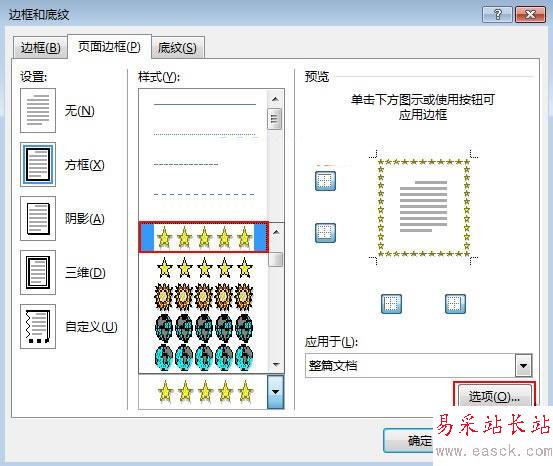This screenshot has width=553, height=466.
Task: Open the 页面边框(P) tab
Action: pyautogui.click(x=109, y=47)
